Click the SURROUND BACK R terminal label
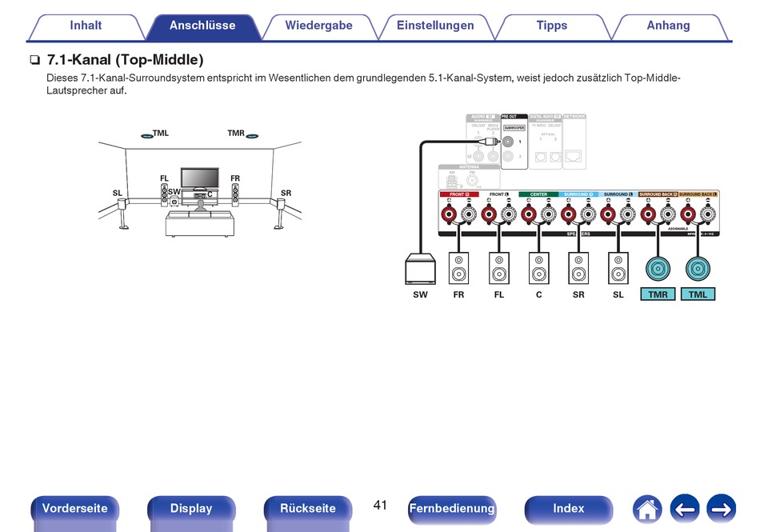Screen dimensions: 760x532 pyautogui.click(x=658, y=194)
